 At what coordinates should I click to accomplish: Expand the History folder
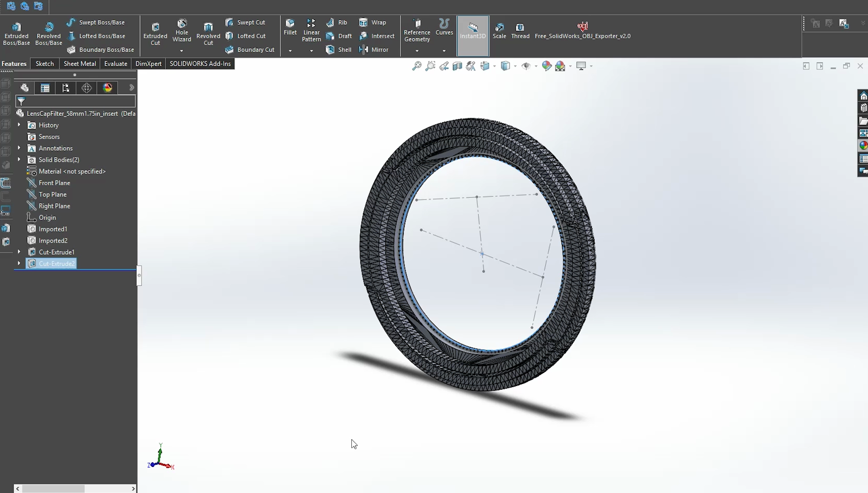coord(19,125)
